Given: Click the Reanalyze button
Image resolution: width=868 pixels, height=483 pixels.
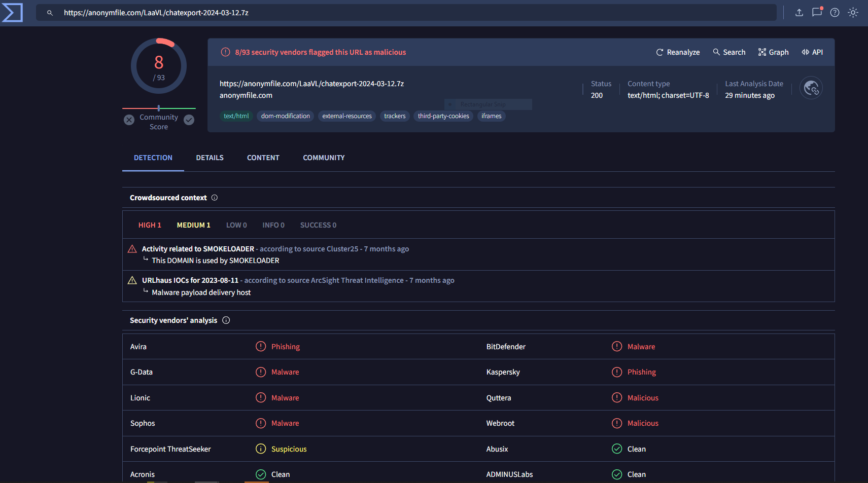Looking at the screenshot, I should coord(678,52).
